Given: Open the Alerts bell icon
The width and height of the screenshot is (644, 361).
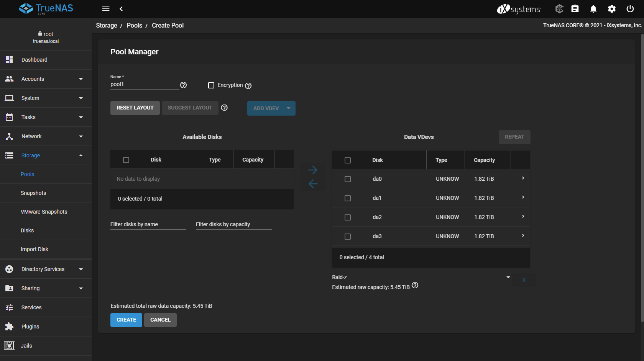Looking at the screenshot, I should point(593,9).
